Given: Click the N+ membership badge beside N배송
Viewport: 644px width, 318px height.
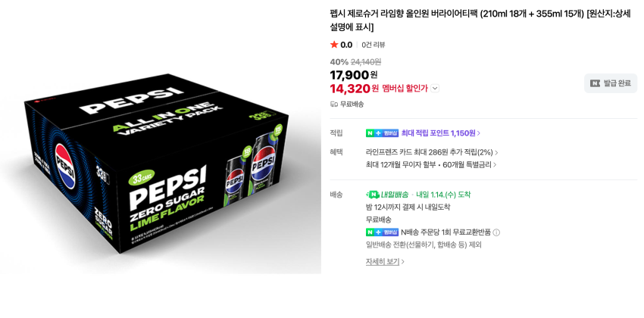Looking at the screenshot, I should 382,232.
